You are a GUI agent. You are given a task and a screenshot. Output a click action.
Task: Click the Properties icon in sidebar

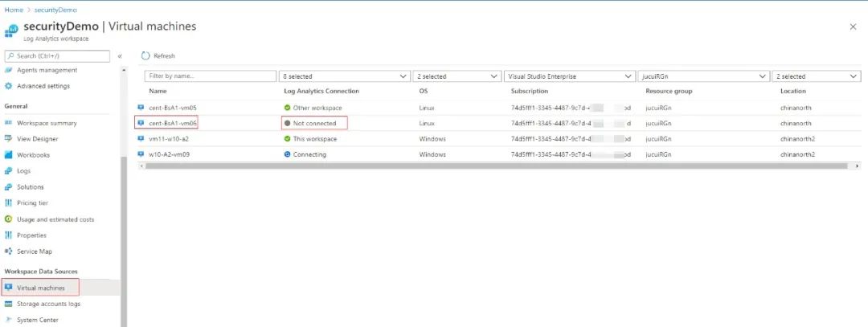click(x=8, y=235)
